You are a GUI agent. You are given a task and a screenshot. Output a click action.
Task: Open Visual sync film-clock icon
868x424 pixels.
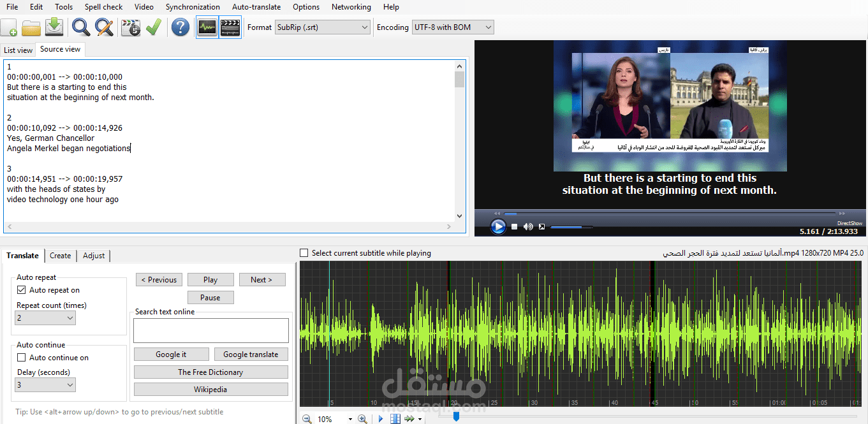131,27
